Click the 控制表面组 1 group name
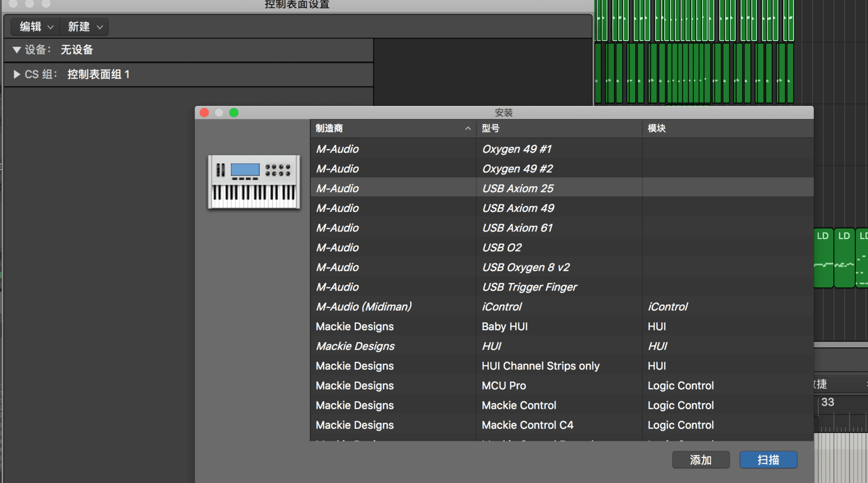This screenshot has height=483, width=868. click(98, 74)
